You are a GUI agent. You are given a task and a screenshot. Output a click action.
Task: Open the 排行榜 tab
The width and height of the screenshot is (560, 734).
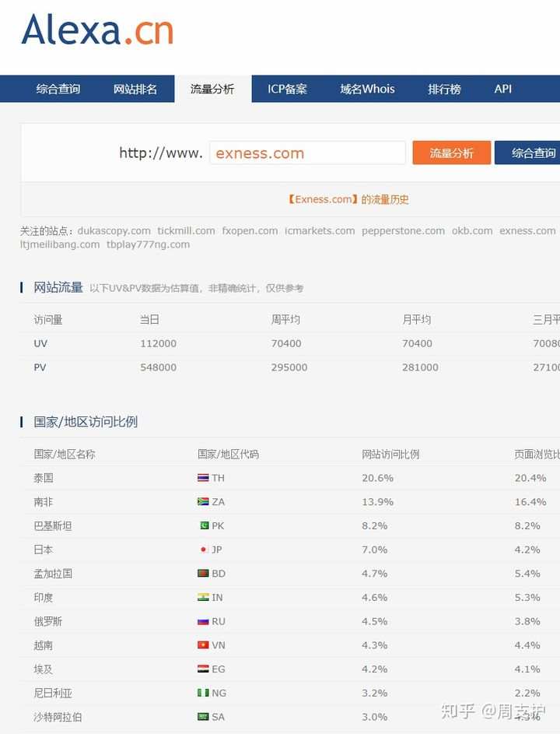tap(444, 89)
